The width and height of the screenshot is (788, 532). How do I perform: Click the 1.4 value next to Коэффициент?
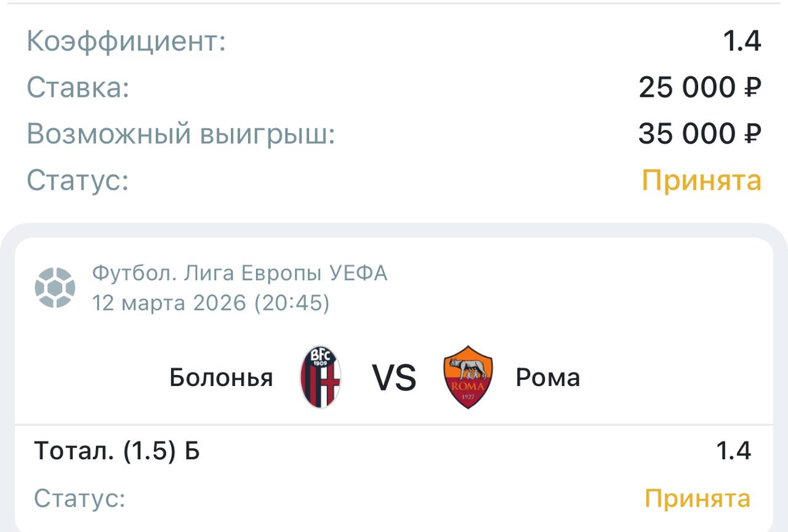(742, 41)
